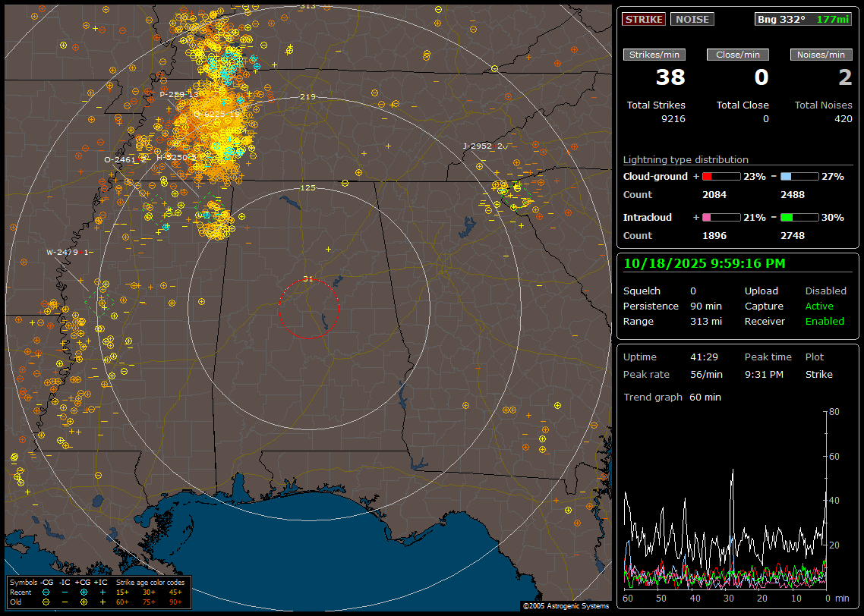Screen dimensions: 864x616
Task: Click the red positive Cloud-ground percentage bar
Action: pos(721,176)
